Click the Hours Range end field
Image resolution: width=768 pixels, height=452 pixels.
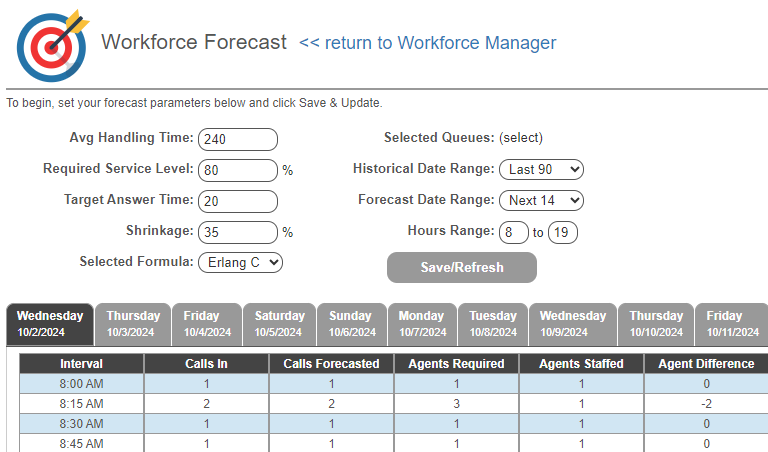click(x=563, y=232)
